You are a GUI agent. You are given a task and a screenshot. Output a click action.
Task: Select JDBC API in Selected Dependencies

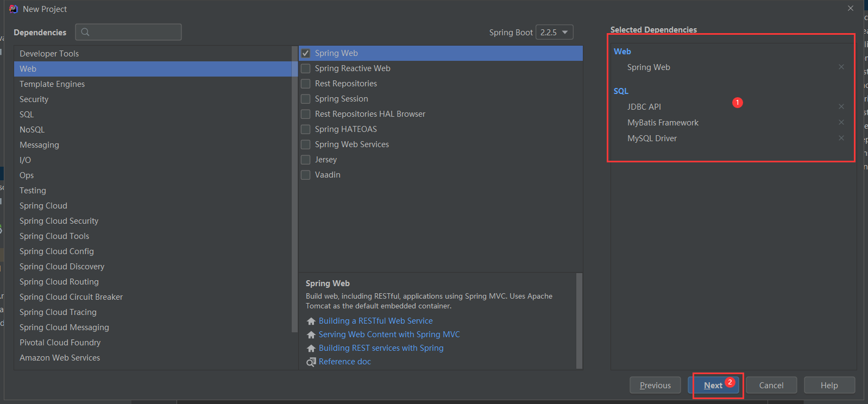point(644,107)
